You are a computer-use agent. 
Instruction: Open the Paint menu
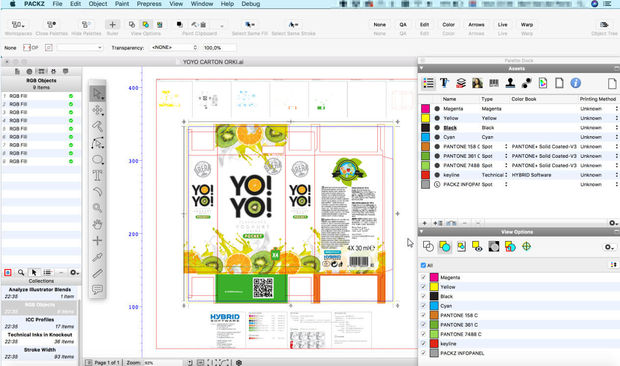pyautogui.click(x=122, y=4)
